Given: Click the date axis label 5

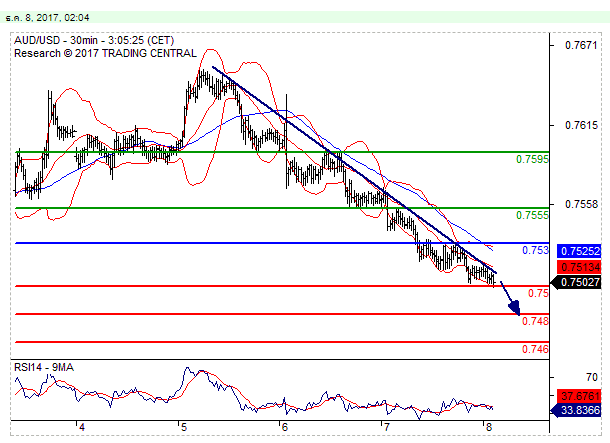Looking at the screenshot, I should (x=184, y=427).
